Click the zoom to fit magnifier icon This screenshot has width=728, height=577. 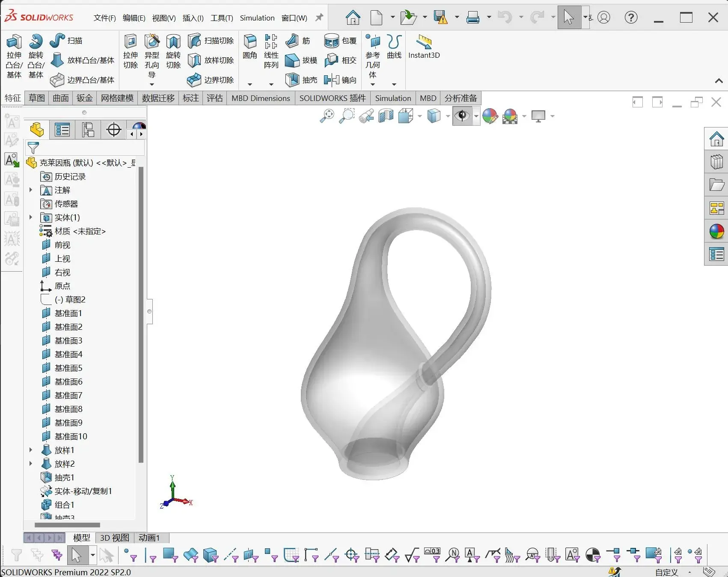[327, 116]
